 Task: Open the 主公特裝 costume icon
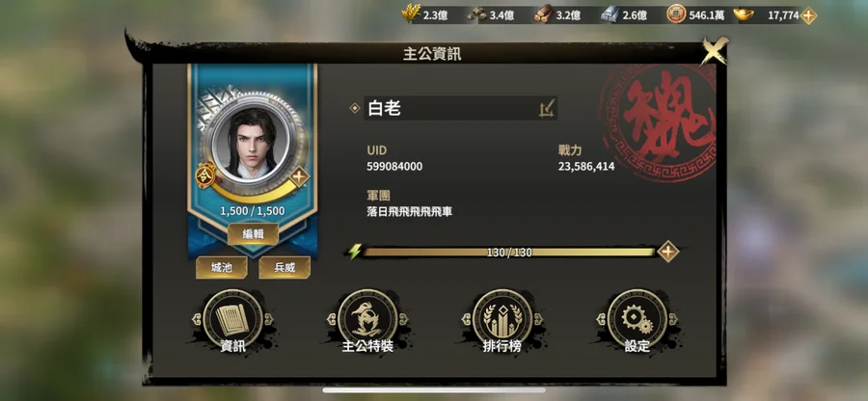(367, 320)
